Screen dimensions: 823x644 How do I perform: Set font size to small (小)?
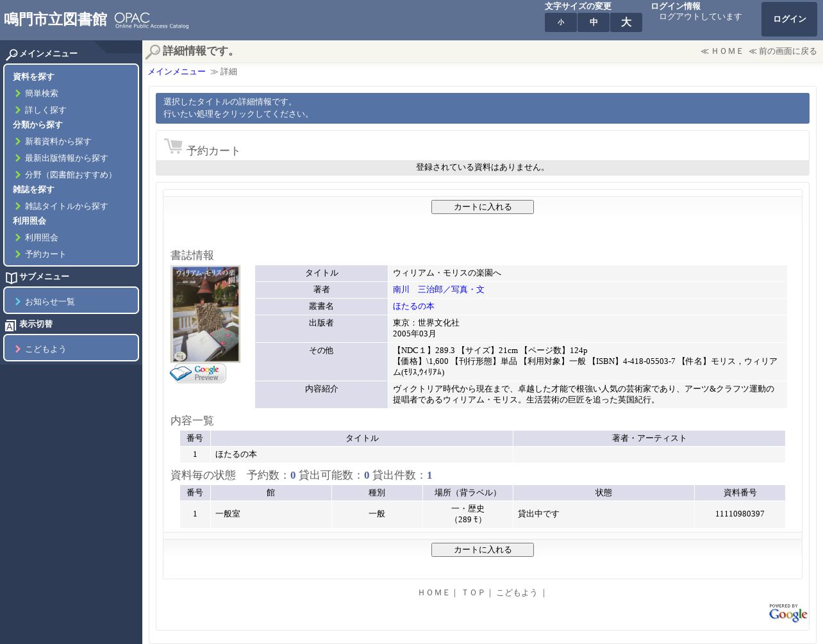(561, 22)
